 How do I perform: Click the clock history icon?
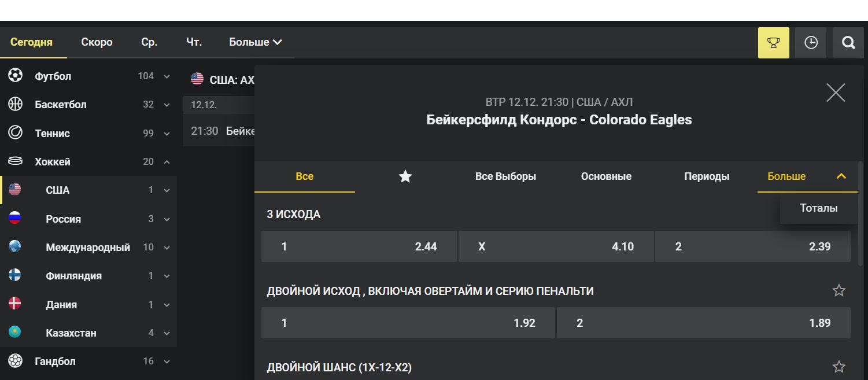811,43
